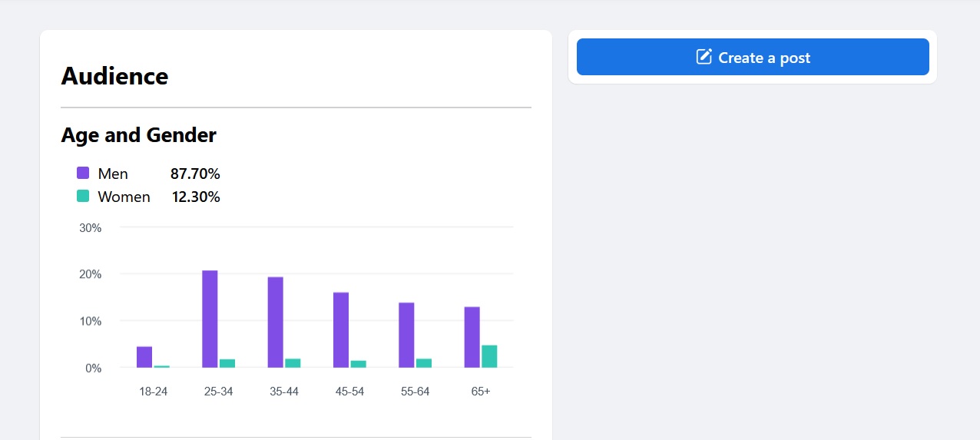Click the Audience section title
The image size is (980, 440).
pos(114,76)
